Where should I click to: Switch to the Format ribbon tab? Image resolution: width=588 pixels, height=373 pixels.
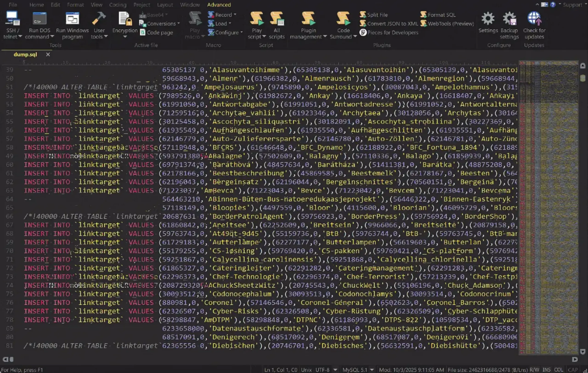click(x=76, y=5)
